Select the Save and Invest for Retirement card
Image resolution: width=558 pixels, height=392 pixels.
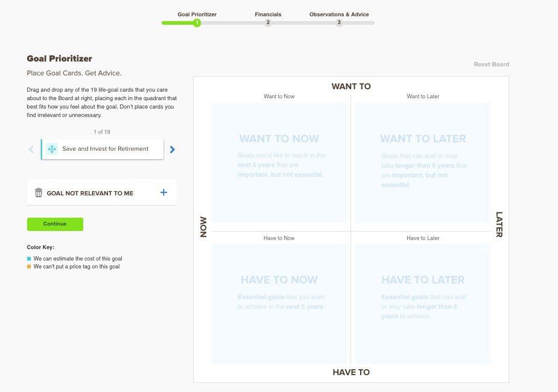(x=103, y=149)
